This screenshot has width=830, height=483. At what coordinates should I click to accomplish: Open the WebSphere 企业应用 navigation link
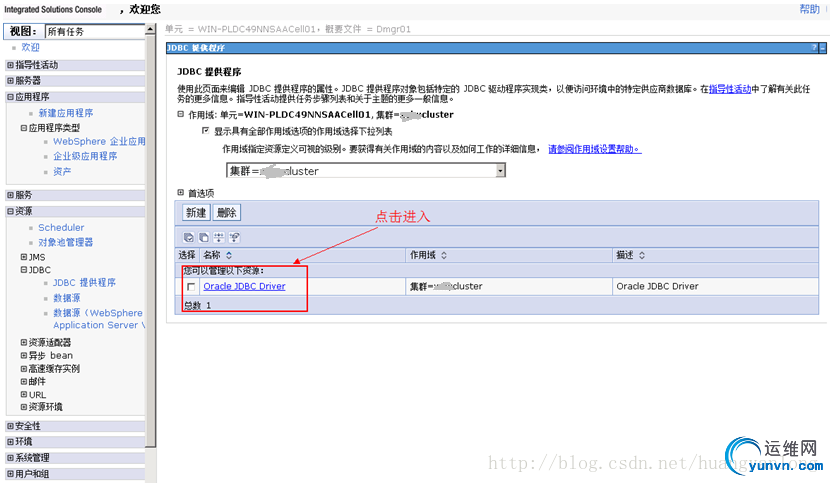point(99,141)
